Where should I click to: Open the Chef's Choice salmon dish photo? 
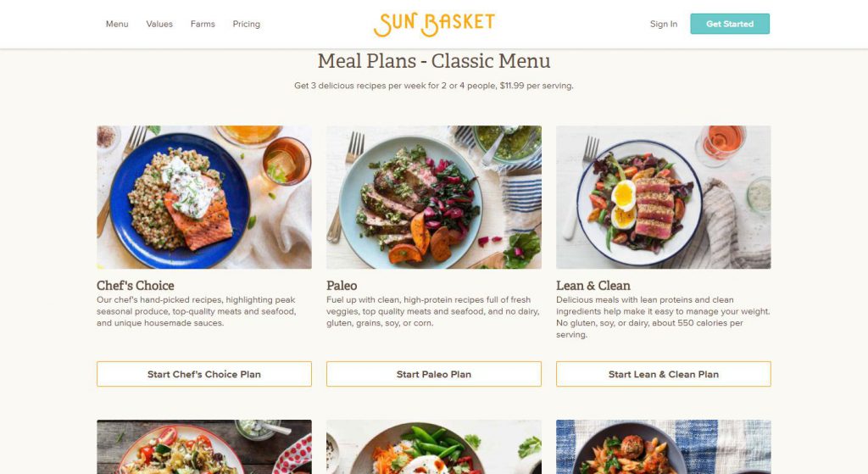click(x=204, y=197)
